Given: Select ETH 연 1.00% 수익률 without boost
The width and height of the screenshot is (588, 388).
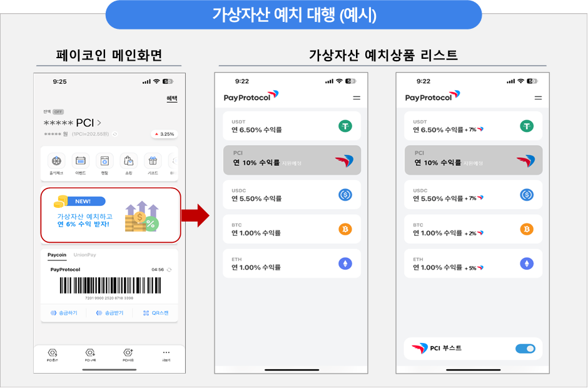Looking at the screenshot, I should click(291, 263).
